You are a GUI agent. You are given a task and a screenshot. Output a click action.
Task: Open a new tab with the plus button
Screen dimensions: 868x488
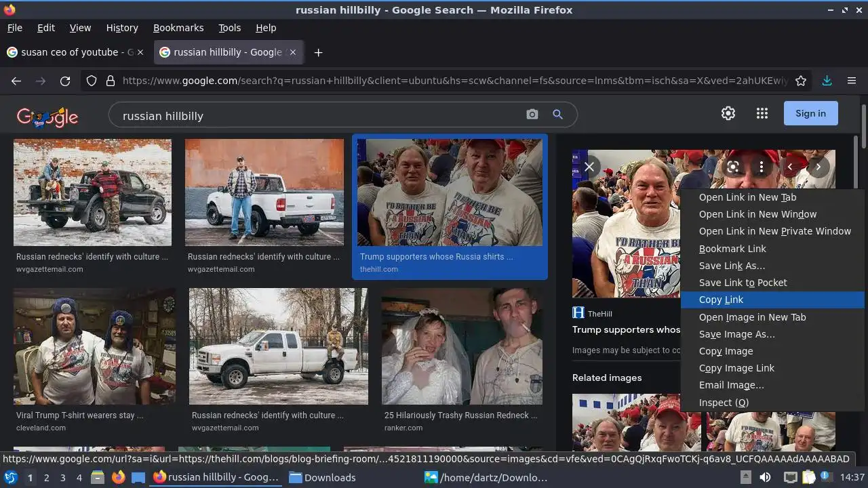pyautogui.click(x=318, y=52)
